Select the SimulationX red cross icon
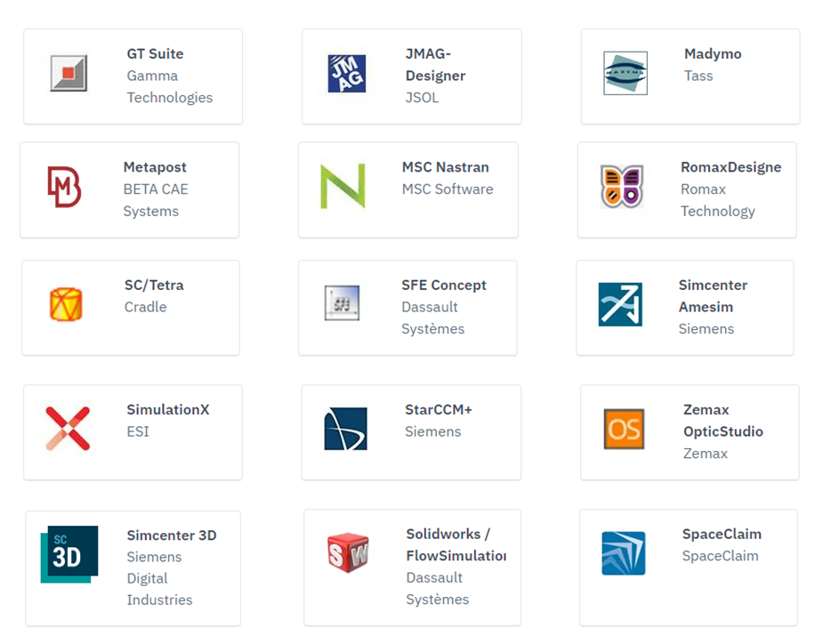 tap(68, 429)
